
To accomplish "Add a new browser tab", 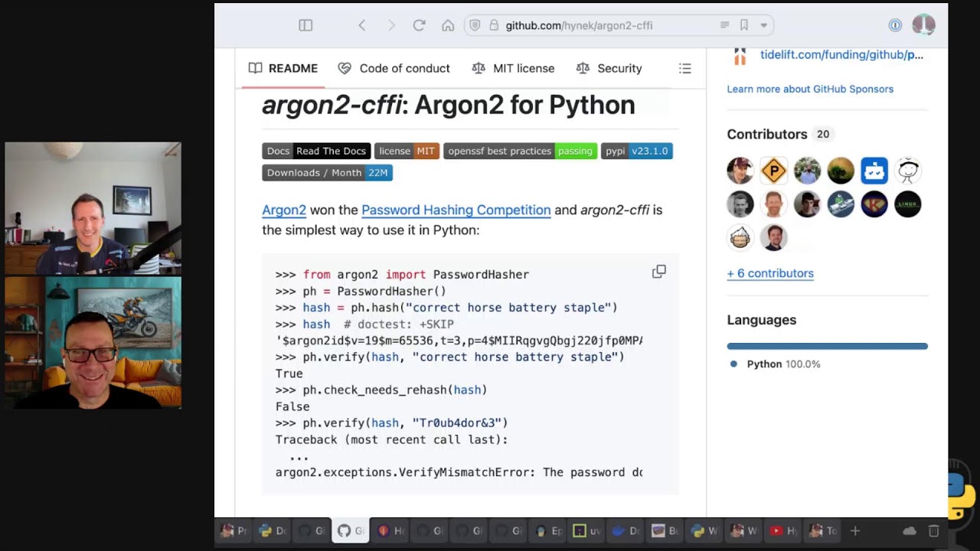I will coord(855,530).
